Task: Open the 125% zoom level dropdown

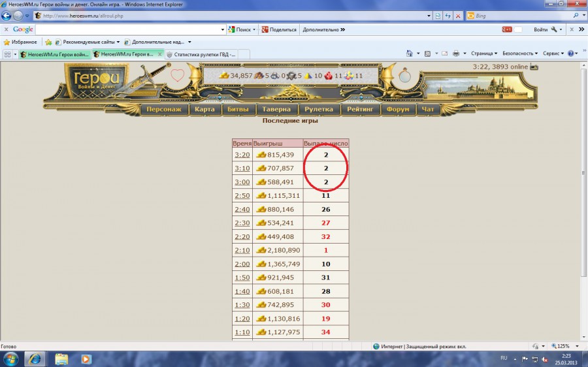Action: pos(564,346)
